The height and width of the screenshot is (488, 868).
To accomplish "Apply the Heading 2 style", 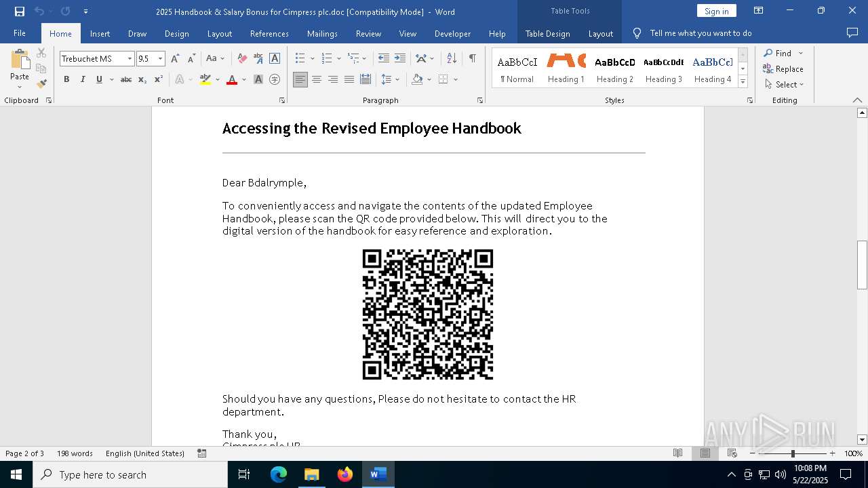I will [x=614, y=68].
